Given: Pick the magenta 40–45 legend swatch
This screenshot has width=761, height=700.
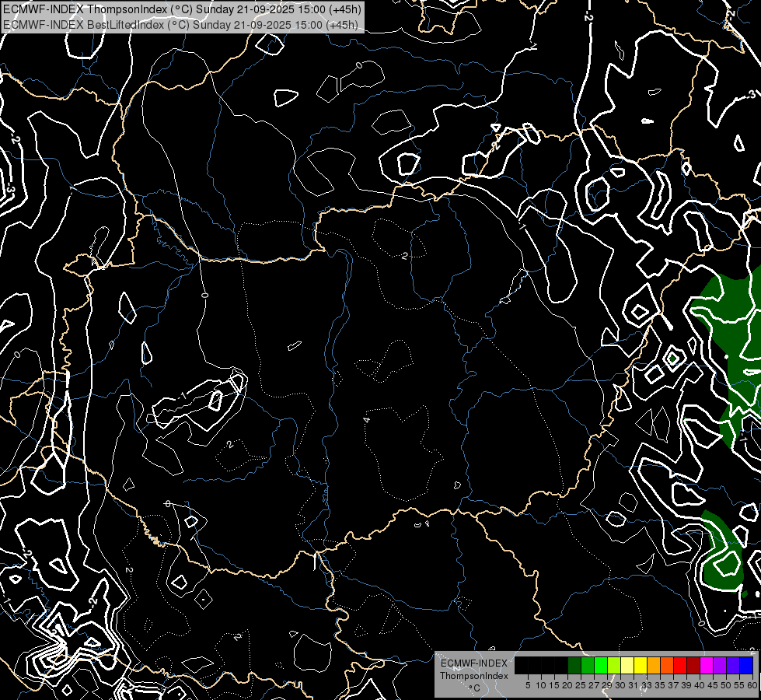Looking at the screenshot, I should click(707, 665).
